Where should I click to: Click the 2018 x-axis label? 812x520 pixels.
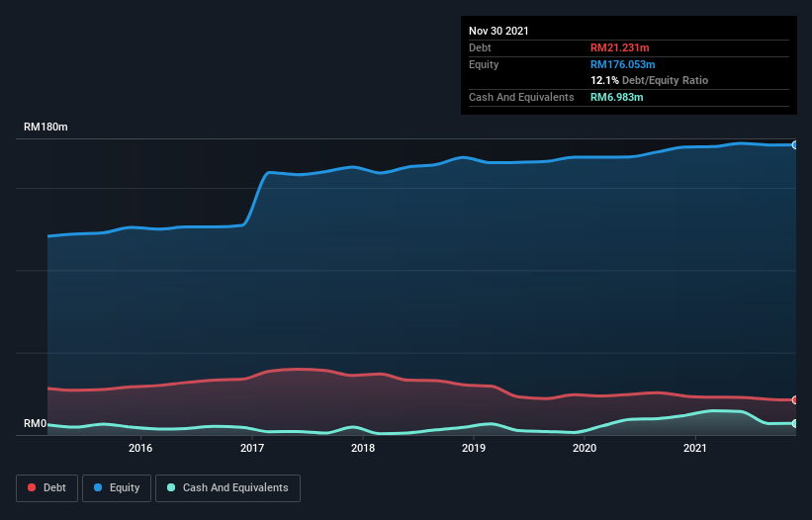[363, 448]
